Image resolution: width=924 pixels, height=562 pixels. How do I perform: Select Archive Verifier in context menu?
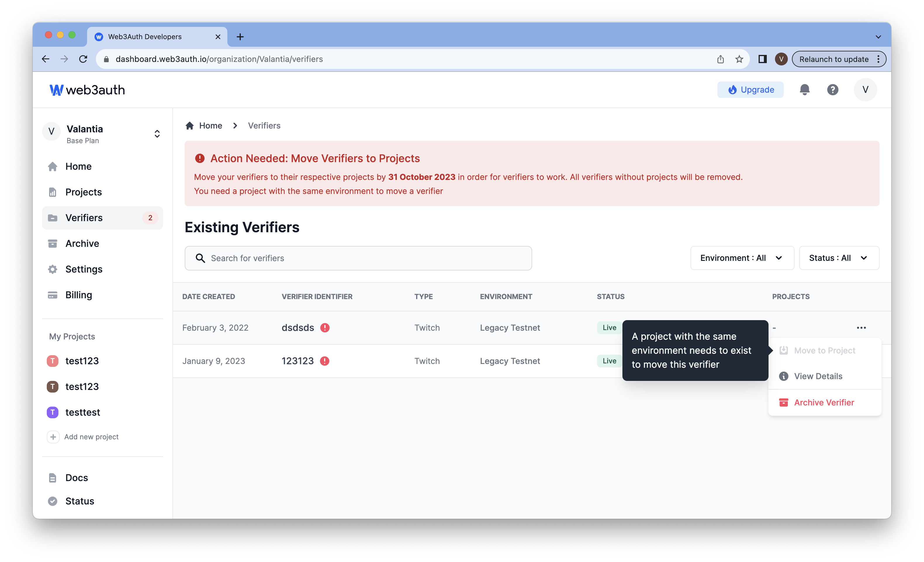point(824,402)
